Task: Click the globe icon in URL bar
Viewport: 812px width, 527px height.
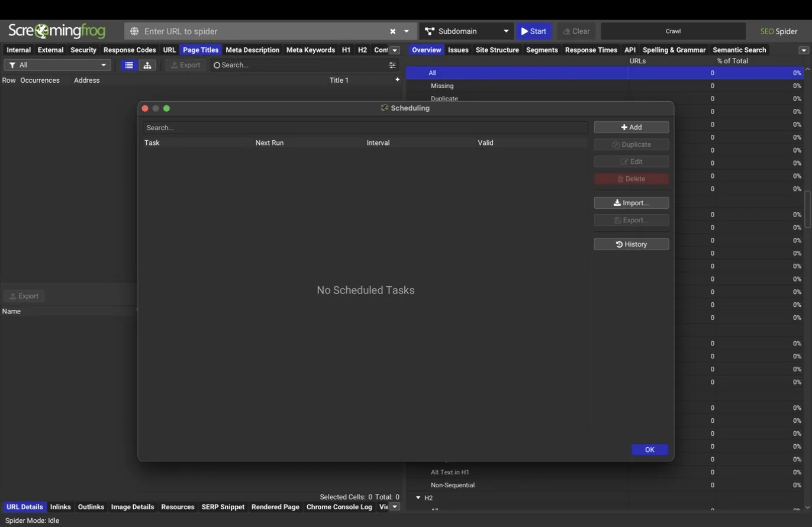Action: [134, 31]
